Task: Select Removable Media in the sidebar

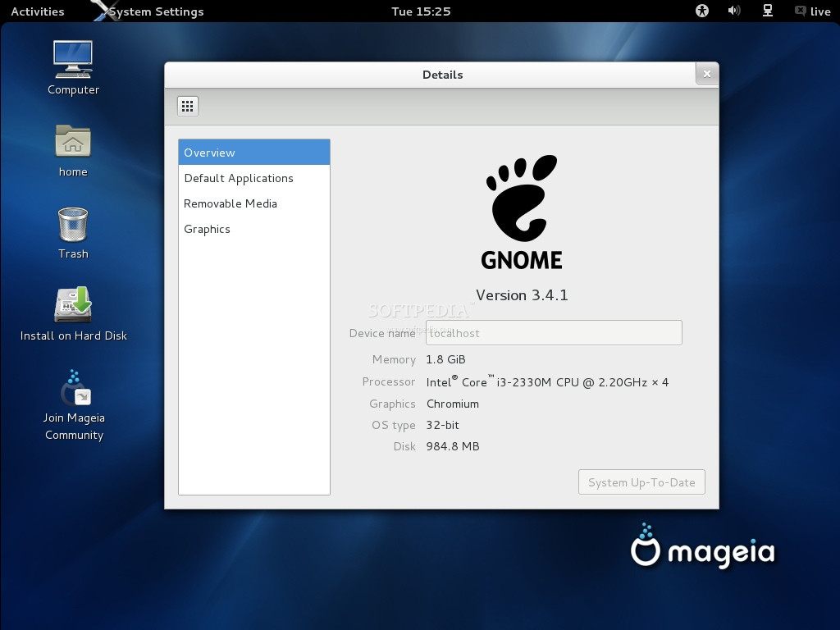Action: point(254,203)
